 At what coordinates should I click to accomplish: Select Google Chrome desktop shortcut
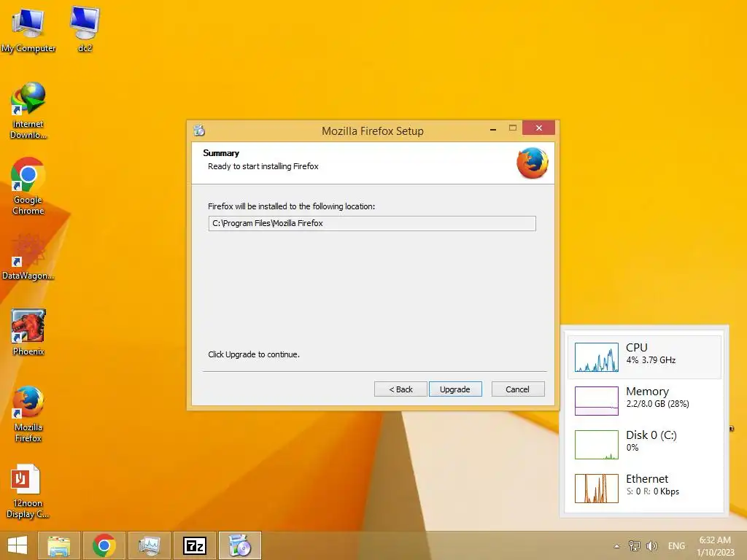28,186
